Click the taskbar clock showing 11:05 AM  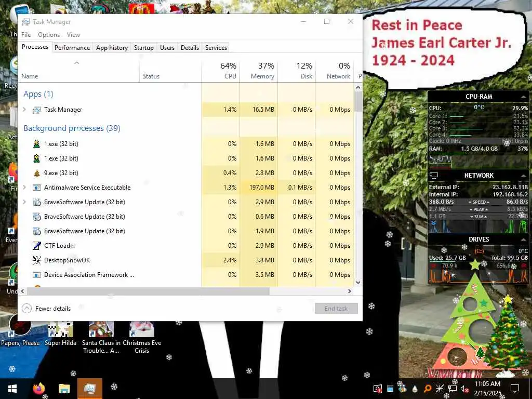[x=487, y=389]
